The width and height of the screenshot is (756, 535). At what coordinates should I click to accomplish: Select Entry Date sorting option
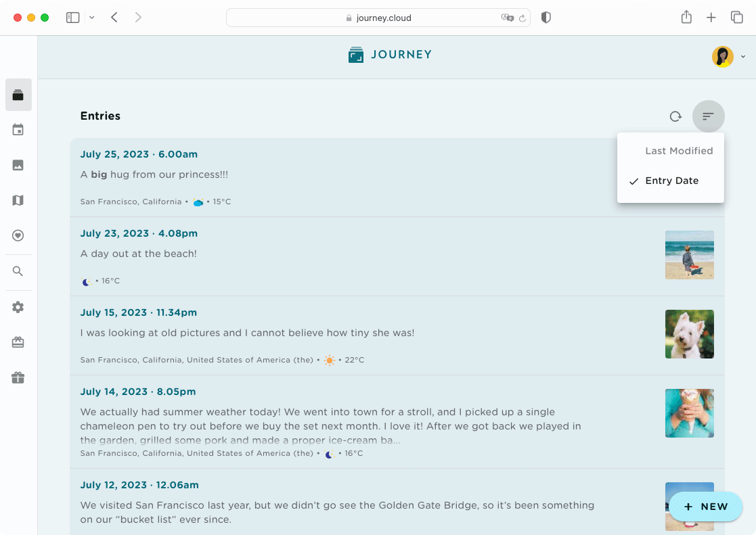click(670, 181)
